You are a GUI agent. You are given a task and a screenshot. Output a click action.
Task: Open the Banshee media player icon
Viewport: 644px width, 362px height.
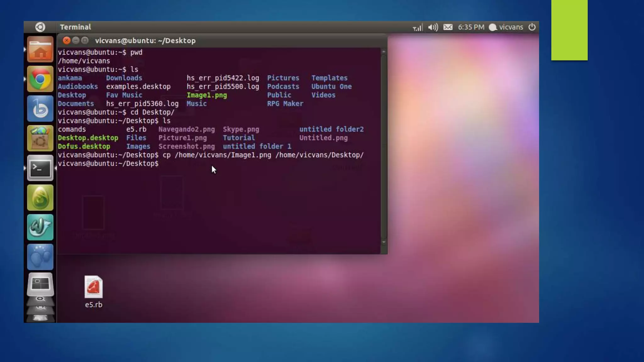(x=40, y=109)
